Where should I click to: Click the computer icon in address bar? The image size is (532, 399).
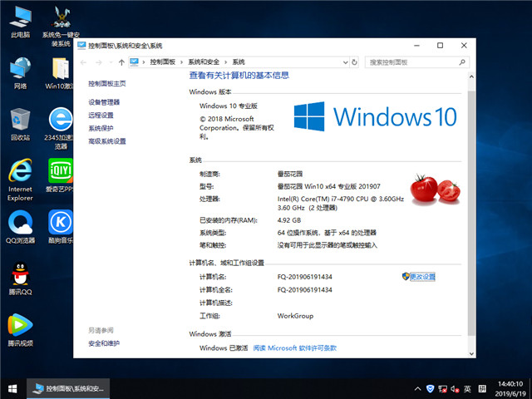[135, 62]
